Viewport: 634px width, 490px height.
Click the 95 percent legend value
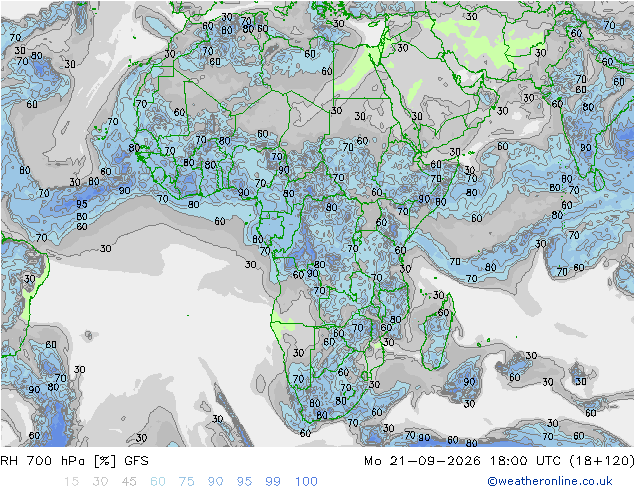click(x=244, y=481)
